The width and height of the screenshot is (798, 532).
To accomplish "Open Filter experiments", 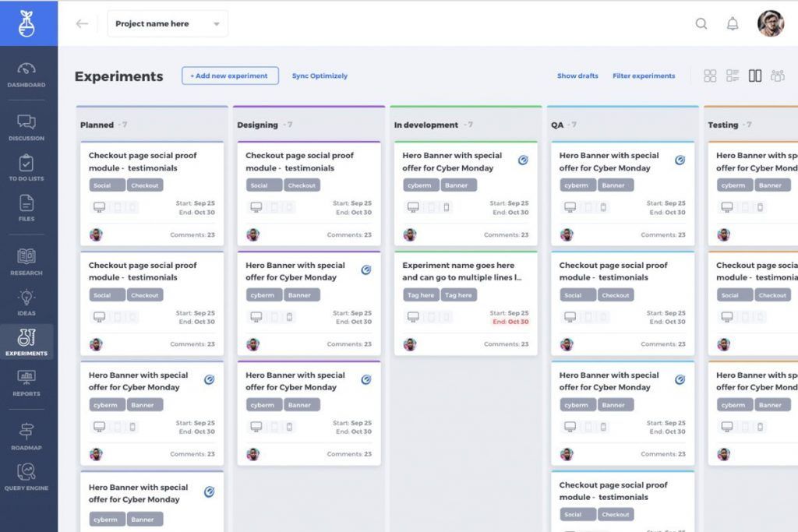I will point(644,76).
